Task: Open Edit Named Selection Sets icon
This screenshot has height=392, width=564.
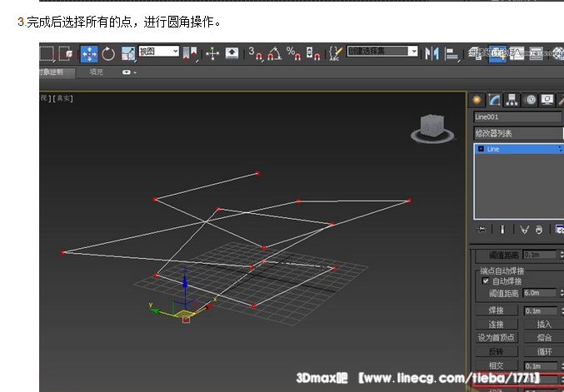Action: tap(335, 54)
